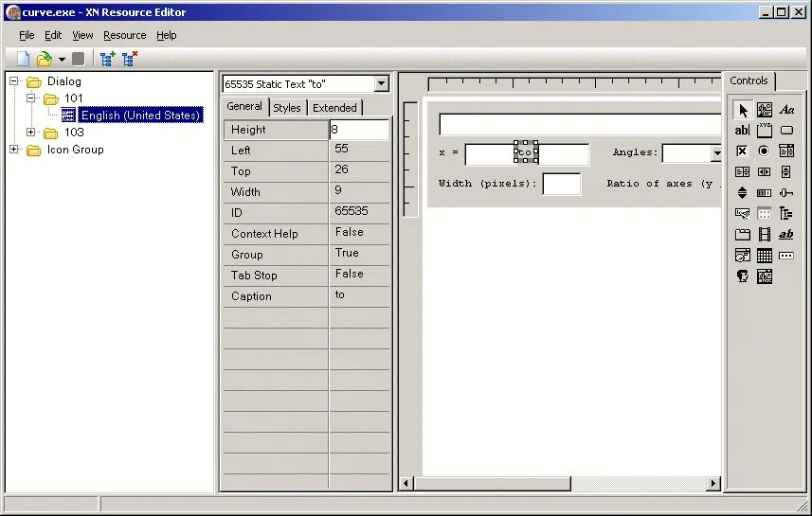Select English (United States) tree item
Viewport: 812px width, 516px height.
[x=140, y=115]
